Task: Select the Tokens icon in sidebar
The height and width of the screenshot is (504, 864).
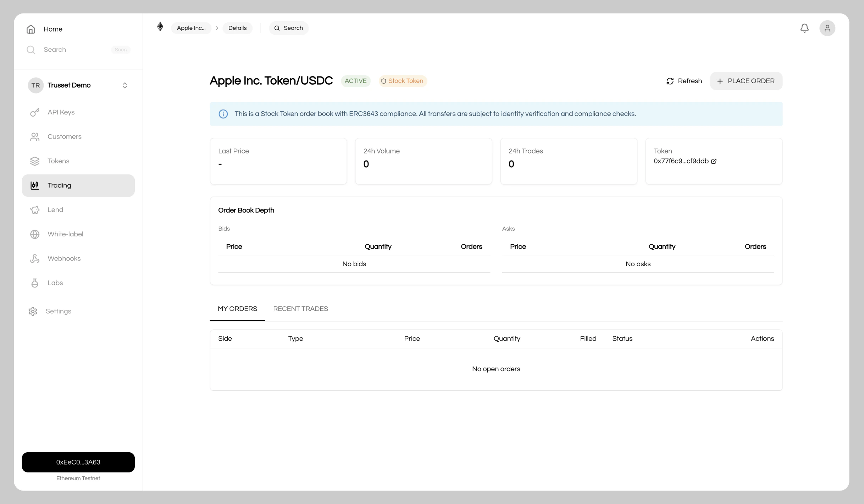Action: point(34,161)
